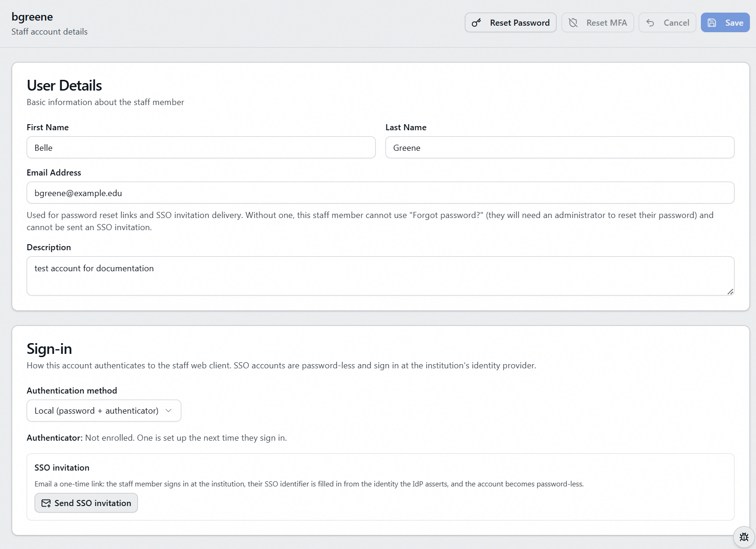Click the 'Email a one-time link' description text
This screenshot has width=756, height=549.
click(309, 484)
